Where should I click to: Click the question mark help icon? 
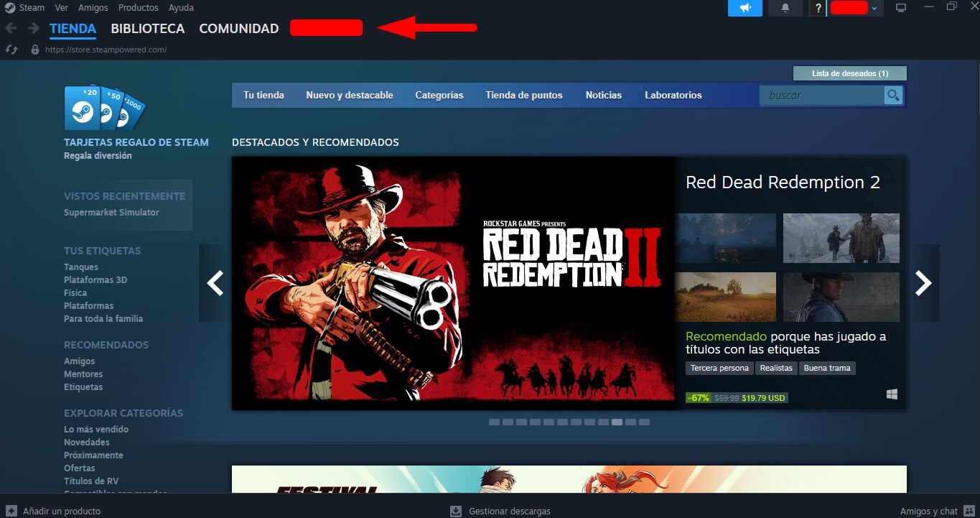click(x=818, y=8)
